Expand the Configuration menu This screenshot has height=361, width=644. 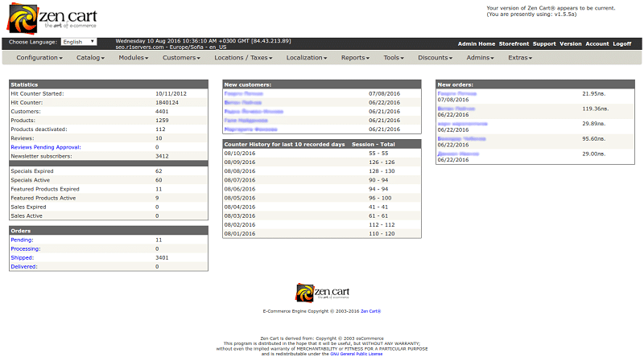(39, 58)
